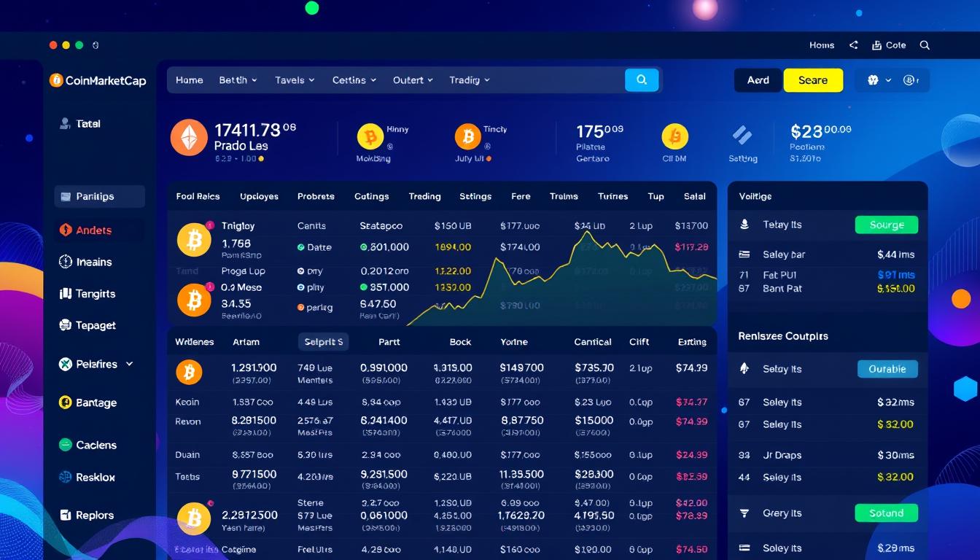Click the Revon row label

tap(188, 421)
